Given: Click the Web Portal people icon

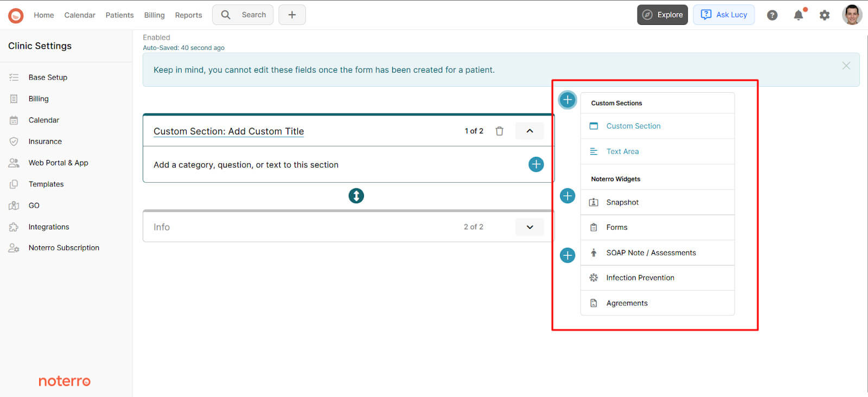Looking at the screenshot, I should pos(14,163).
